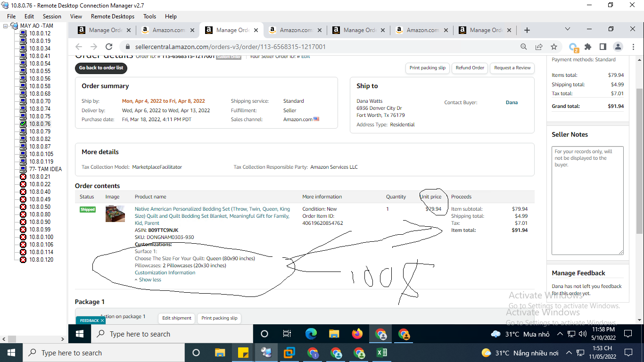Click Dana link beside Contact Buyer
This screenshot has height=362, width=644.
[512, 102]
